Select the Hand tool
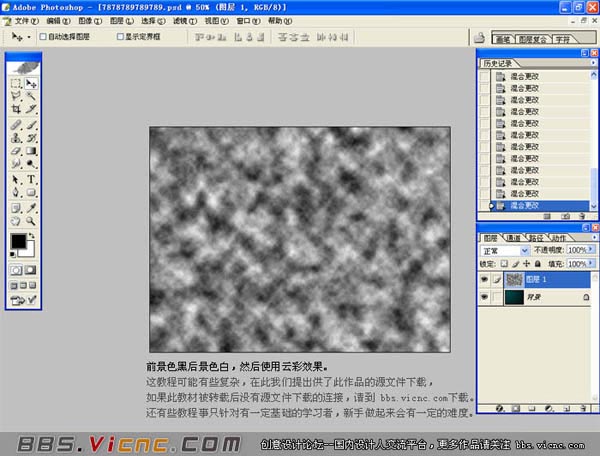Viewport: 600px width, 456px height. (16, 221)
